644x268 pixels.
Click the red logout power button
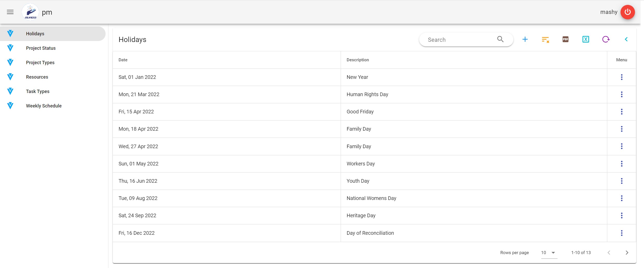[627, 12]
